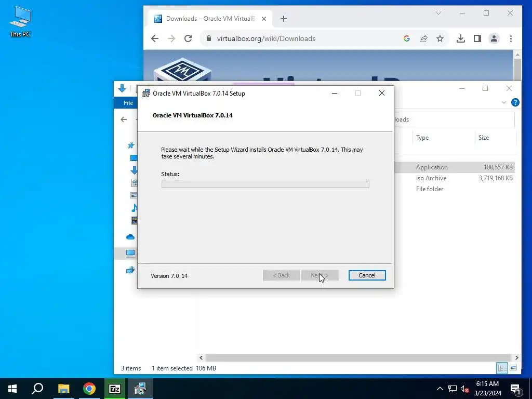The image size is (532, 399).
Task: Click the Google icon in address bar
Action: (406, 38)
